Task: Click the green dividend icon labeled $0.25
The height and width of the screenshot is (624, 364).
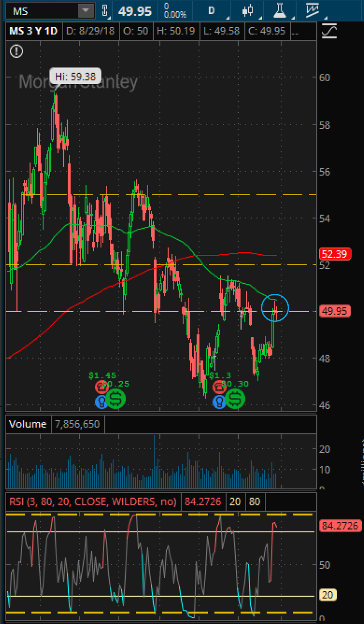Action: [x=116, y=399]
